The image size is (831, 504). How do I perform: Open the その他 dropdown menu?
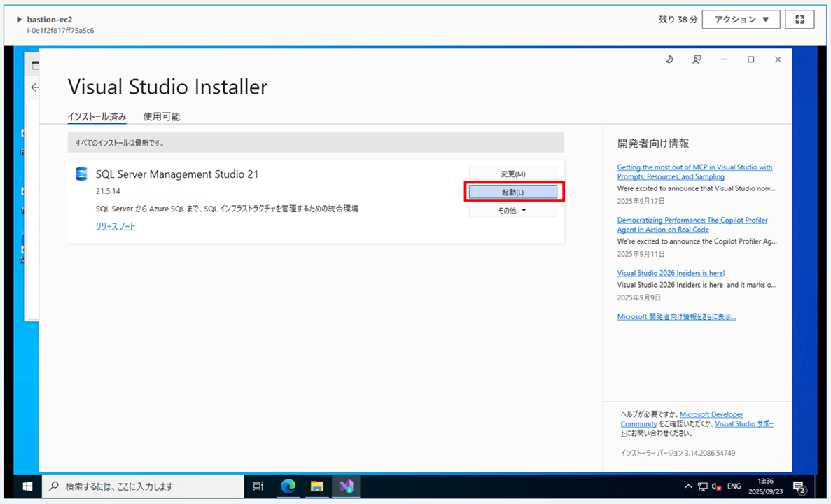click(x=513, y=211)
